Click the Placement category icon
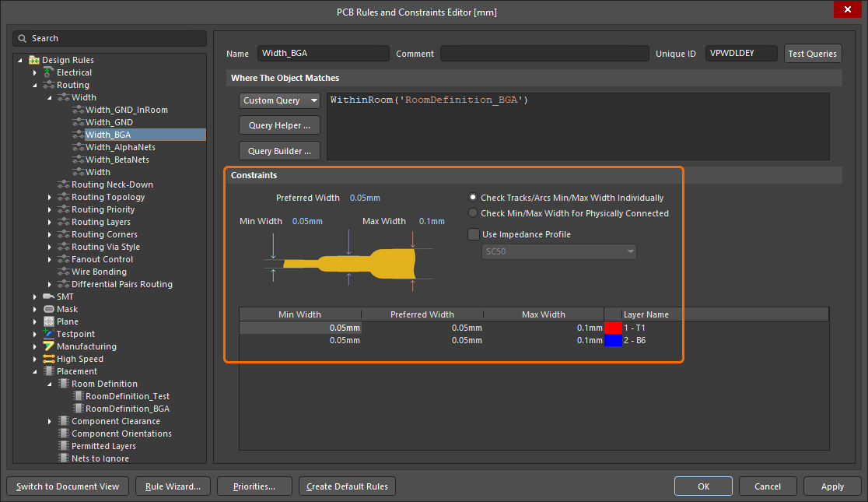 49,372
